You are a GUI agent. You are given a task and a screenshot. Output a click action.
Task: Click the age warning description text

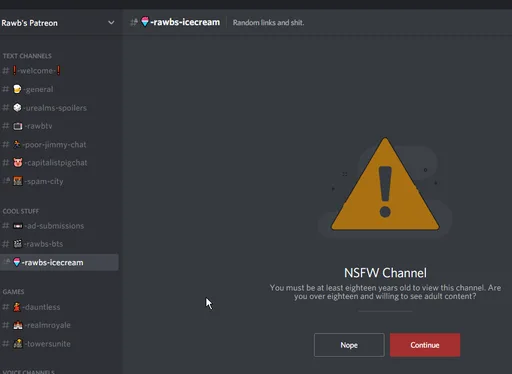(x=385, y=292)
